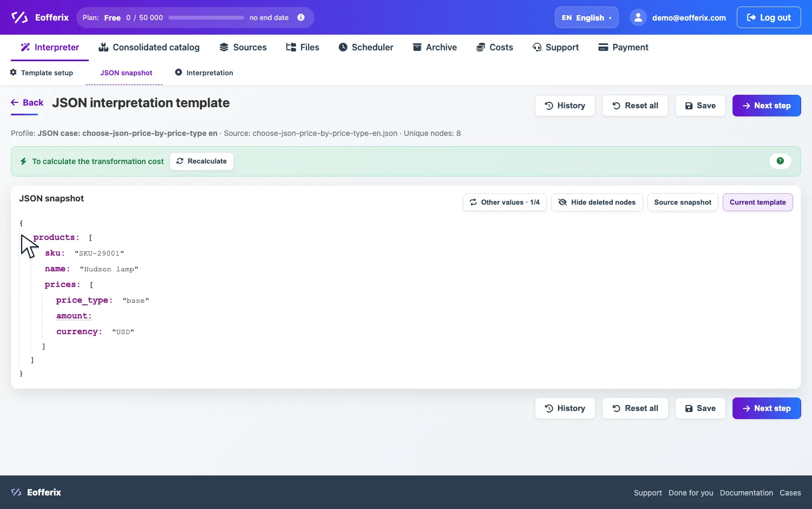Click the bottom History button
The width and height of the screenshot is (812, 509).
tap(565, 408)
